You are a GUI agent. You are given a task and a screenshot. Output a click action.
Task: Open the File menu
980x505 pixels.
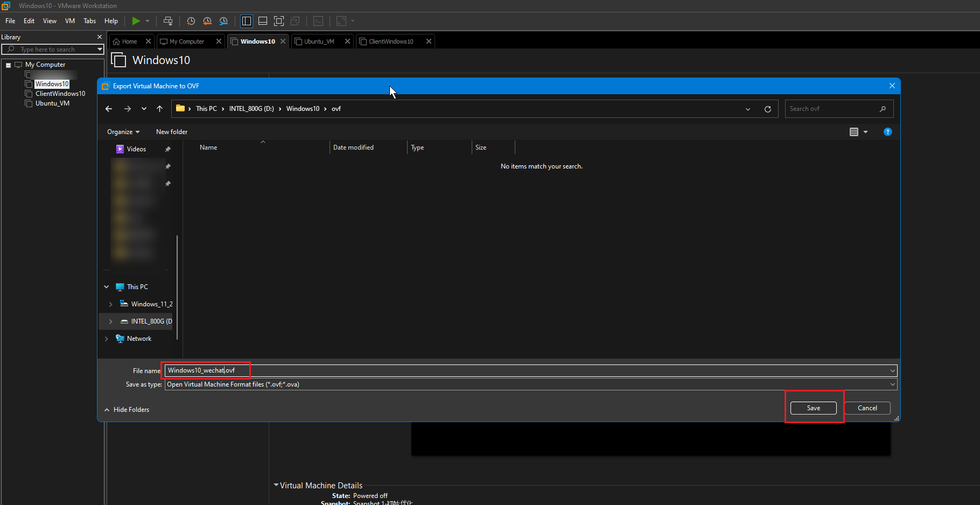pyautogui.click(x=10, y=21)
